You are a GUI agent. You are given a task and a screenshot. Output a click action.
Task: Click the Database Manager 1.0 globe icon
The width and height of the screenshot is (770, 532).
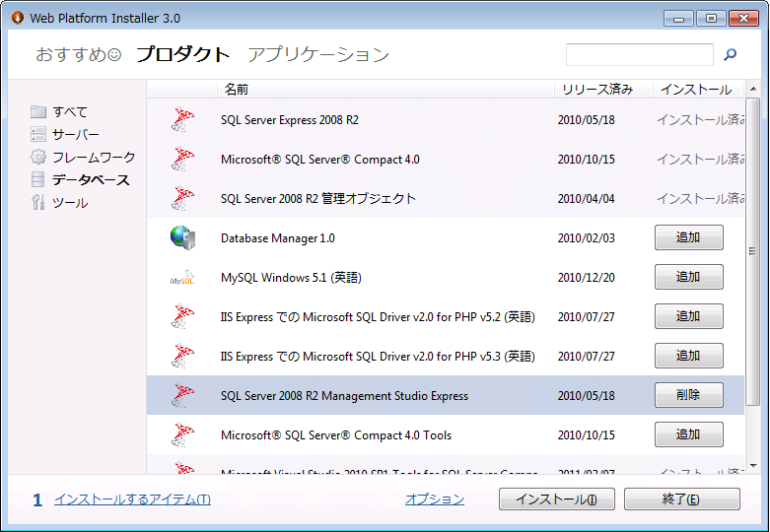(182, 237)
